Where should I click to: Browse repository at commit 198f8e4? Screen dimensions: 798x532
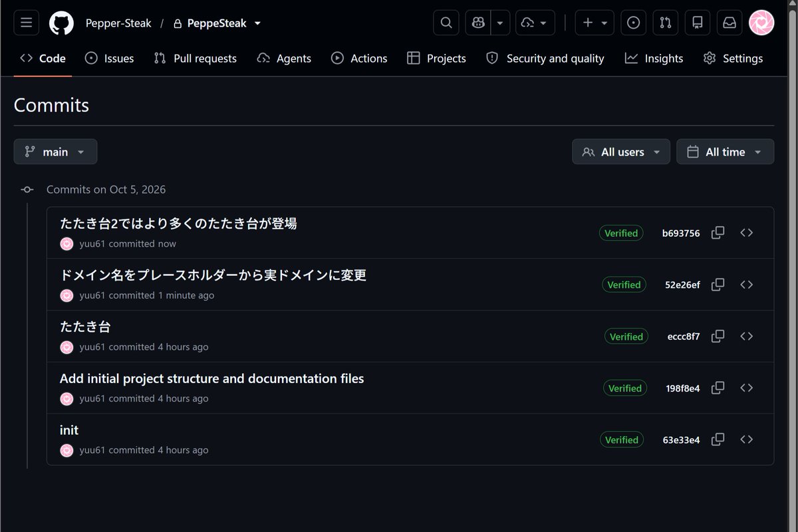pyautogui.click(x=747, y=388)
